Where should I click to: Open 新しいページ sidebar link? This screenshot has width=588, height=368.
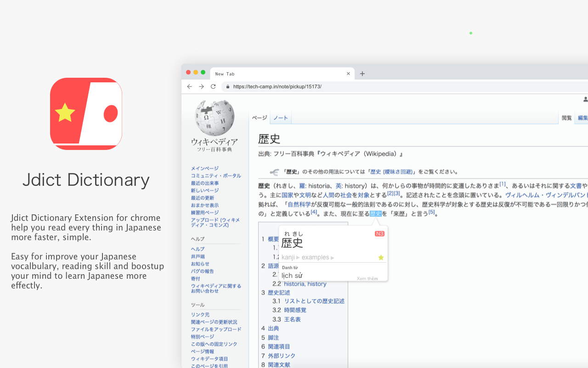point(205,190)
